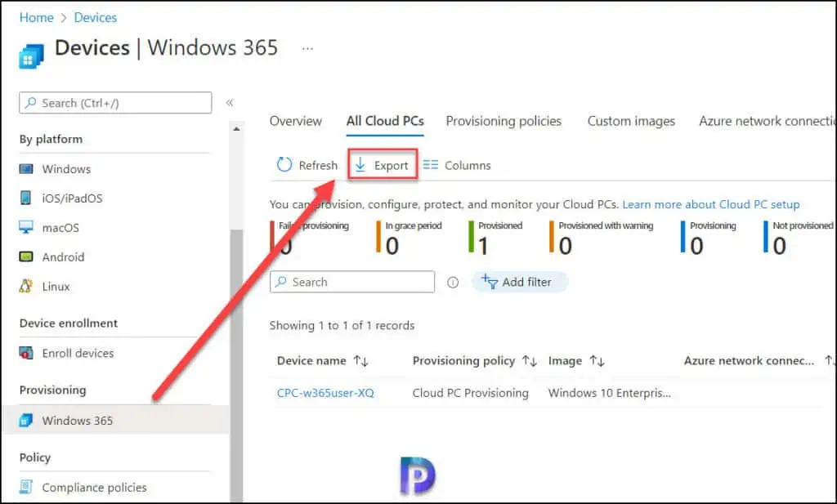The width and height of the screenshot is (837, 504).
Task: Click the Export download arrow icon
Action: coord(360,165)
